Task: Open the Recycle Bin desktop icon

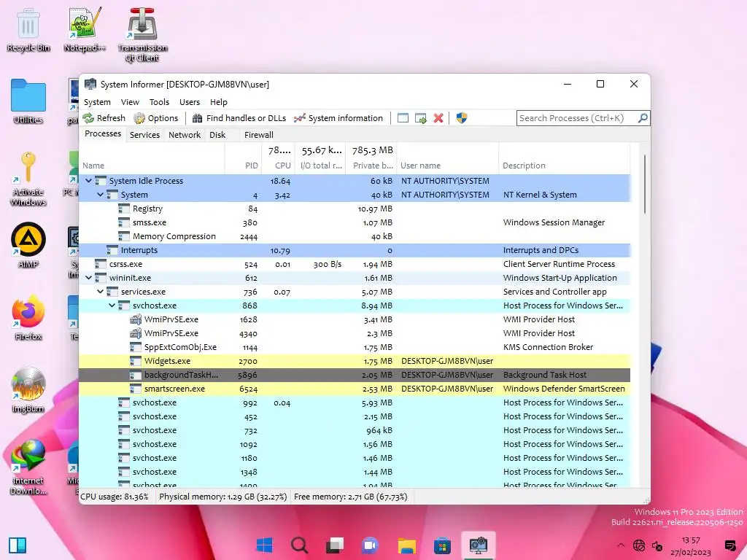Action: tap(28, 29)
